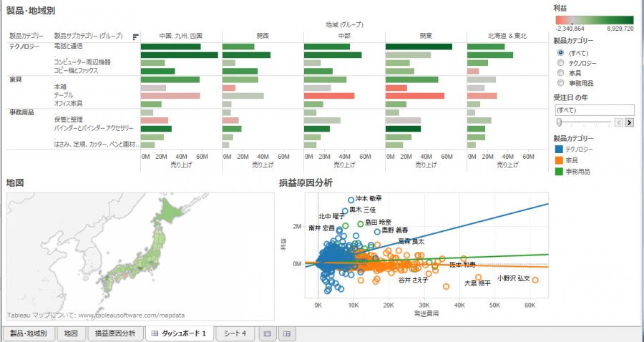Click the テーブル subcategory row label

point(63,95)
